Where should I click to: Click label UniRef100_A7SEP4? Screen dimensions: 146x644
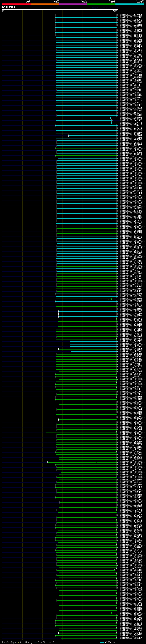pyautogui.click(x=131, y=138)
